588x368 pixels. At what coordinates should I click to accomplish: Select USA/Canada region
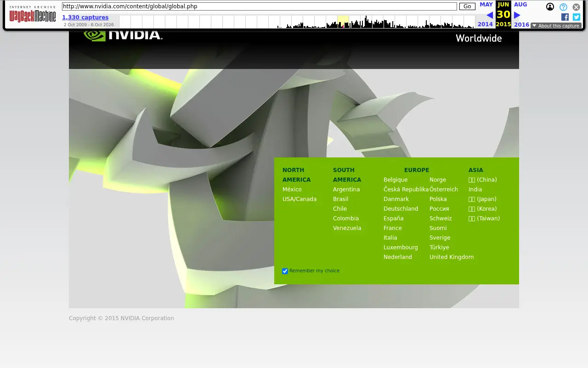(x=300, y=199)
